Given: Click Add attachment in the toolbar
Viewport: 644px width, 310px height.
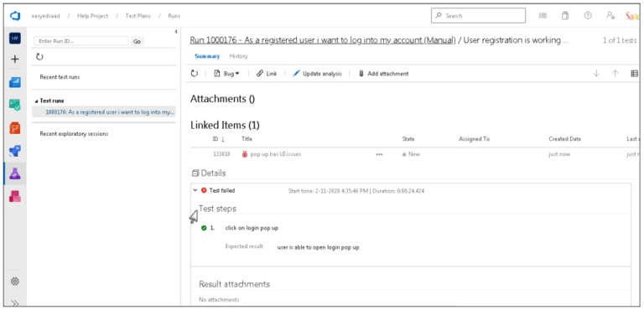Looking at the screenshot, I should (x=383, y=74).
